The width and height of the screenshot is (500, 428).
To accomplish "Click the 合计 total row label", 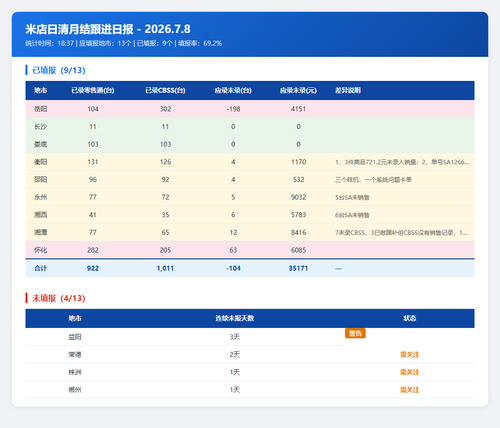I will click(x=41, y=268).
